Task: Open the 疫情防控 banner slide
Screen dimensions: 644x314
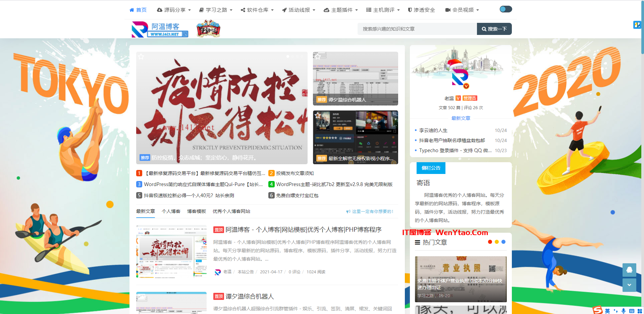Action: (x=222, y=108)
